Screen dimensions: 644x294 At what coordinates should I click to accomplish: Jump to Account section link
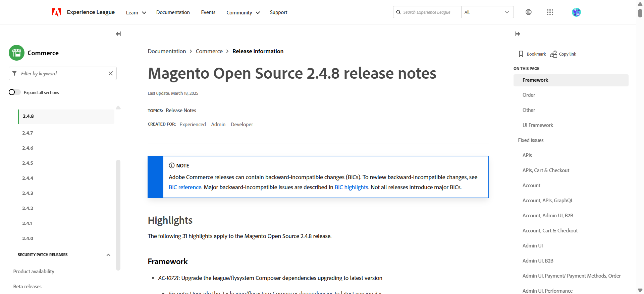(x=531, y=186)
